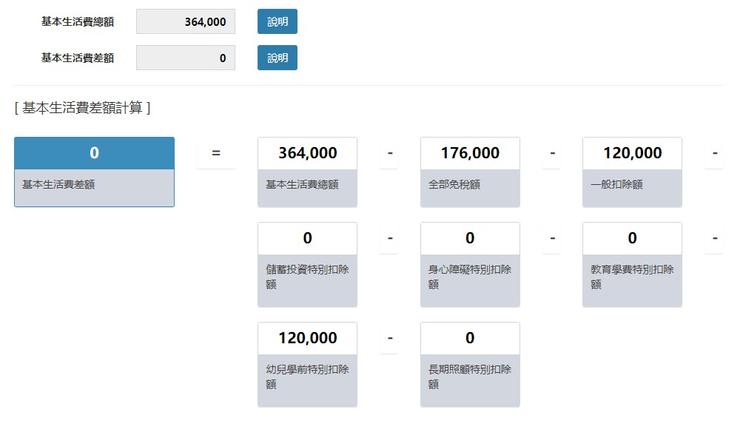Image resolution: width=740 pixels, height=432 pixels.
Task: Click the 基本生活費總額 input field at top
Action: click(x=185, y=21)
